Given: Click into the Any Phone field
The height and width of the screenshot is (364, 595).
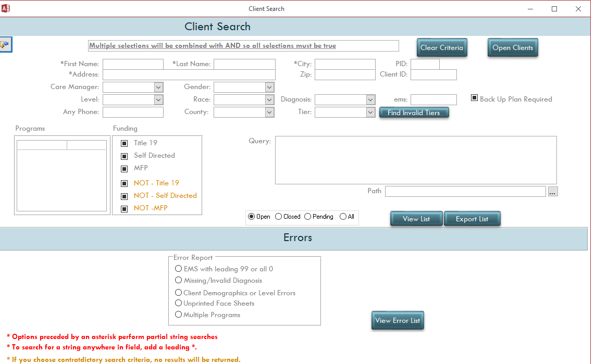Looking at the screenshot, I should [x=133, y=112].
